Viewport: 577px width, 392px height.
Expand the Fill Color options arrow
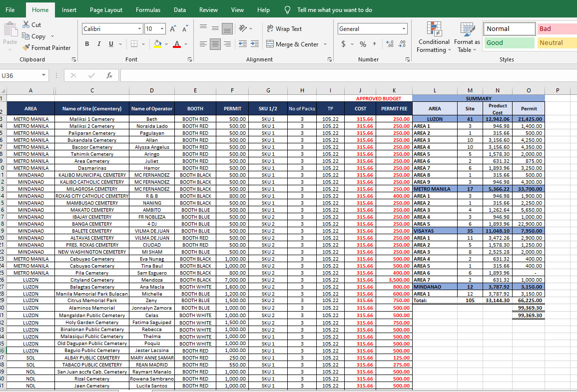pyautogui.click(x=166, y=44)
